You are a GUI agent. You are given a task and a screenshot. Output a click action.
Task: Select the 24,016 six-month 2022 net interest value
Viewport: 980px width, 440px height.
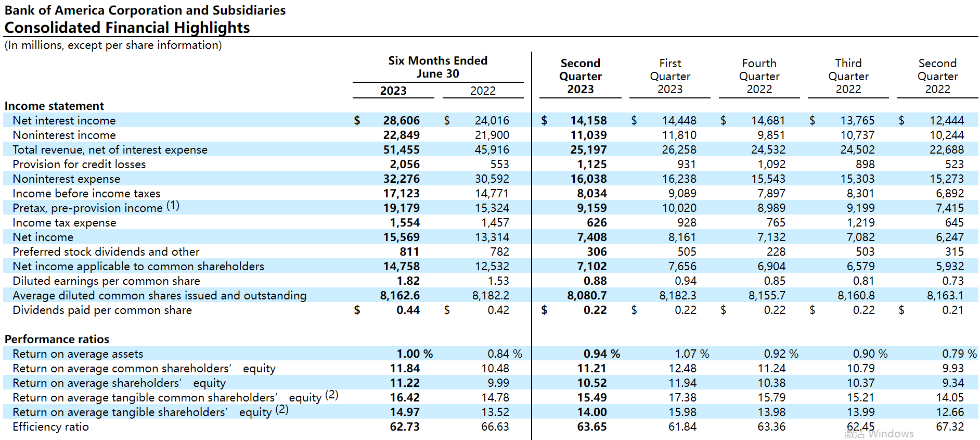pos(492,120)
